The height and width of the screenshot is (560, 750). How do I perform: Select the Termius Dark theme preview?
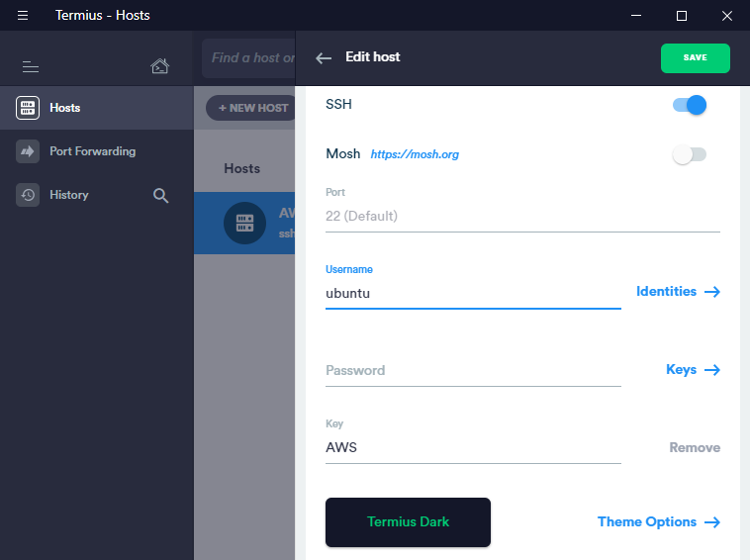click(408, 522)
